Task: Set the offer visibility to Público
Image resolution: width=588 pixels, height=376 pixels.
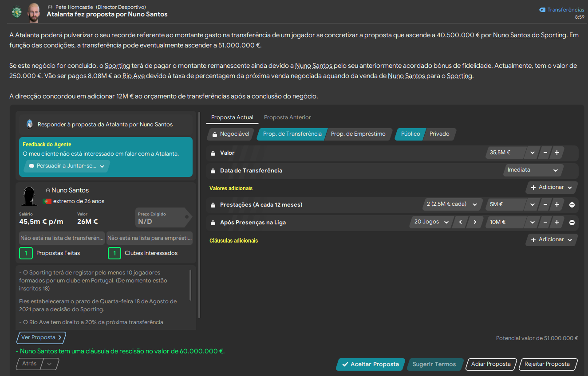Action: pyautogui.click(x=410, y=134)
